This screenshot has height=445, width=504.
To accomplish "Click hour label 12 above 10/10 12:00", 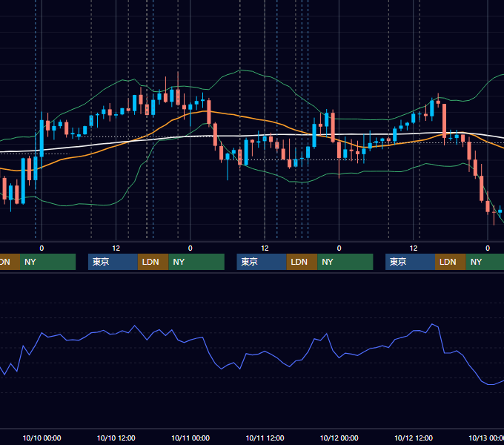I will tap(116, 248).
